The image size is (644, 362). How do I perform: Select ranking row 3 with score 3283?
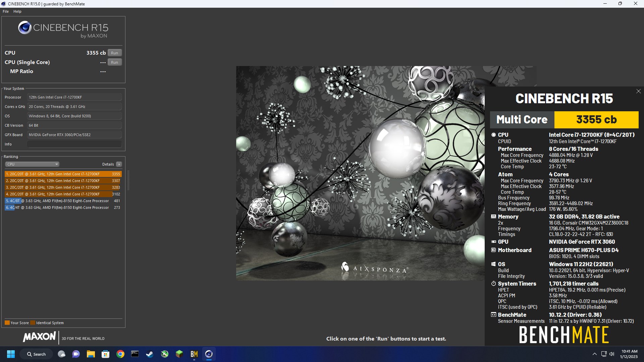tap(63, 187)
